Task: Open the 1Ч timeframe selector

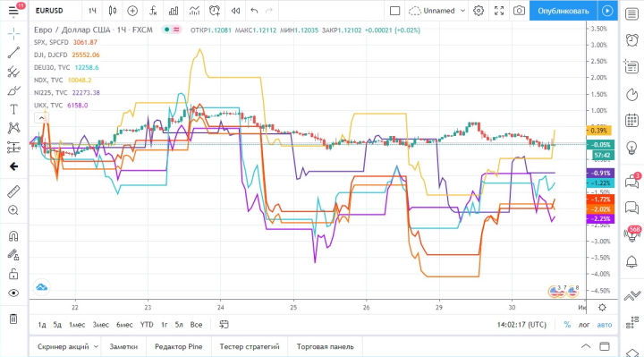Action: (92, 11)
